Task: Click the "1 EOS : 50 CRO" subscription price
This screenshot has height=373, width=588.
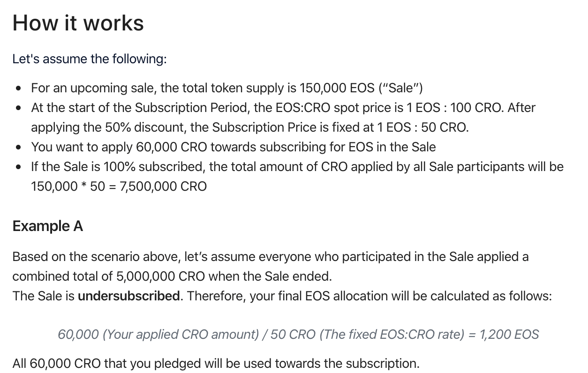Action: point(421,127)
